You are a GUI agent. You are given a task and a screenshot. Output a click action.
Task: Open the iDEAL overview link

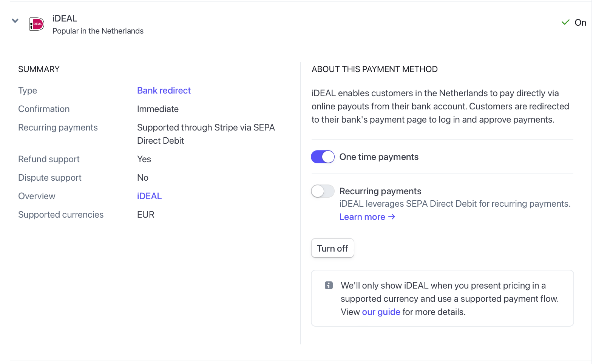point(149,196)
